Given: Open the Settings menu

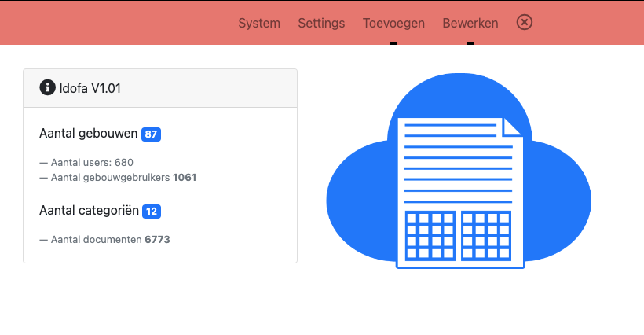Looking at the screenshot, I should pyautogui.click(x=321, y=23).
